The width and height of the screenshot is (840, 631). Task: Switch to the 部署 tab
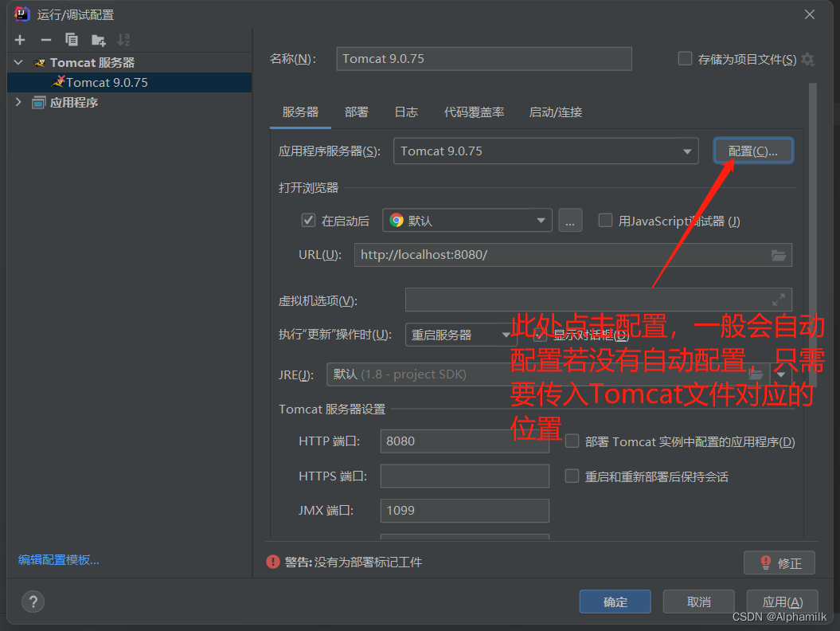[x=357, y=112]
